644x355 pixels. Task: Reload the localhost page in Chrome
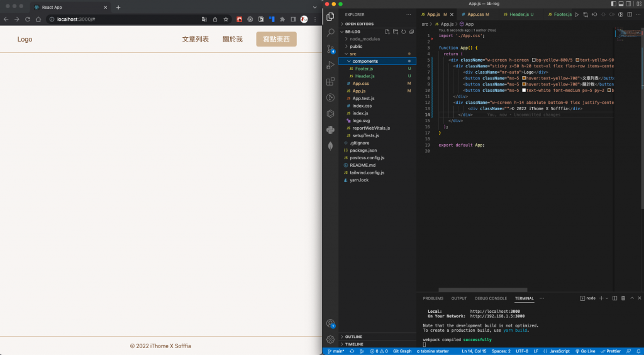tap(28, 20)
